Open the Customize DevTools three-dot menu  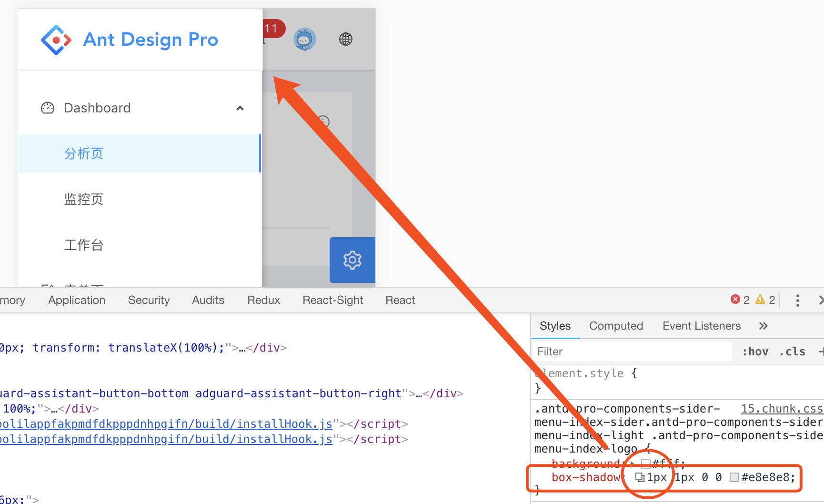click(x=797, y=300)
